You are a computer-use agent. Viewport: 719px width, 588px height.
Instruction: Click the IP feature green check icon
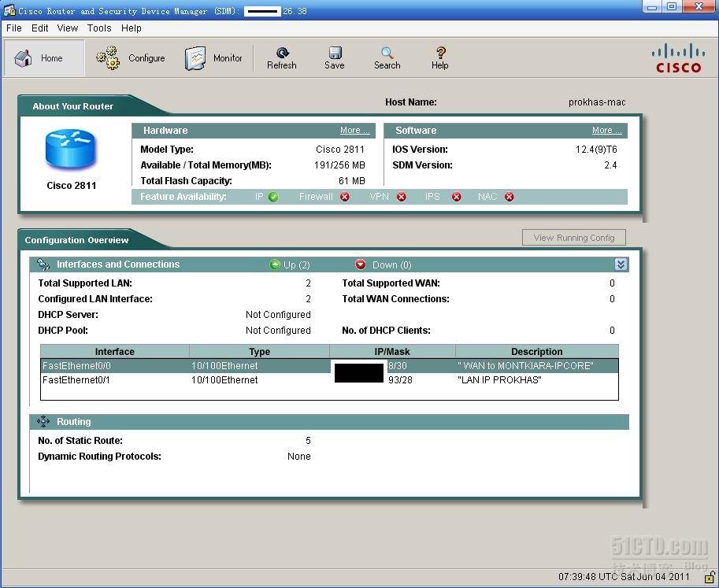click(x=273, y=197)
